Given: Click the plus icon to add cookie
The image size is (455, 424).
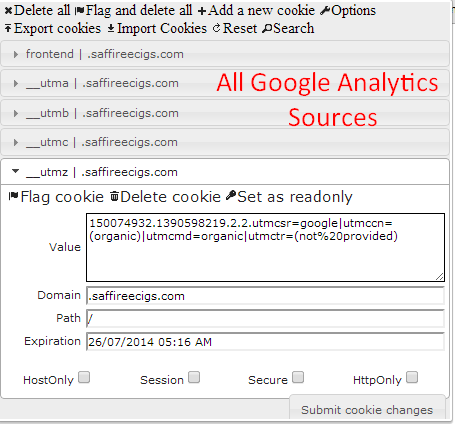Looking at the screenshot, I should 202,11.
